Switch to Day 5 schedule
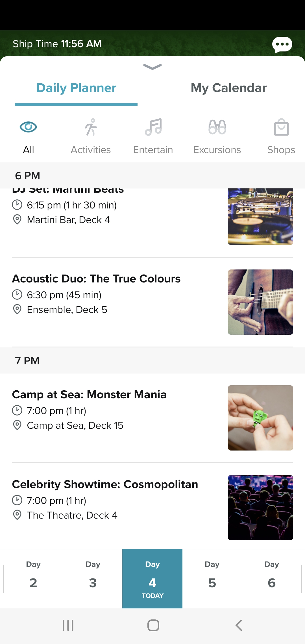Screen dimensions: 305x644 pyautogui.click(x=212, y=578)
